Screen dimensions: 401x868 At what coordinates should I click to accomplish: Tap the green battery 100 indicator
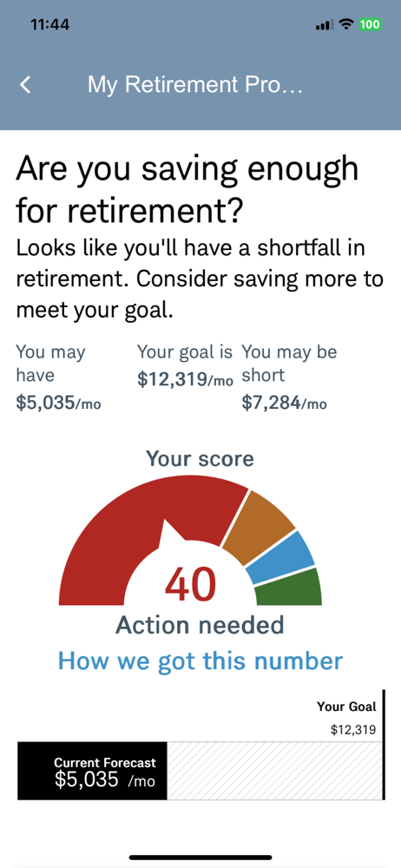(370, 24)
